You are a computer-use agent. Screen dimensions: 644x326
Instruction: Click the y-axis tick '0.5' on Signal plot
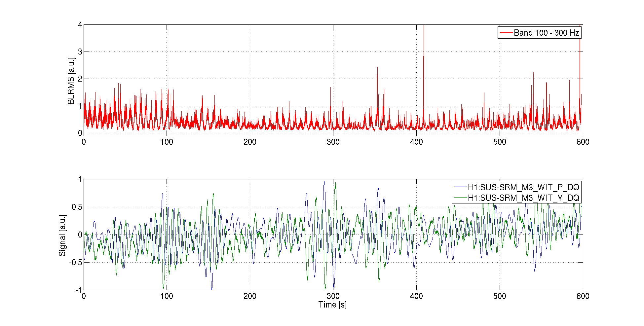tap(77, 207)
